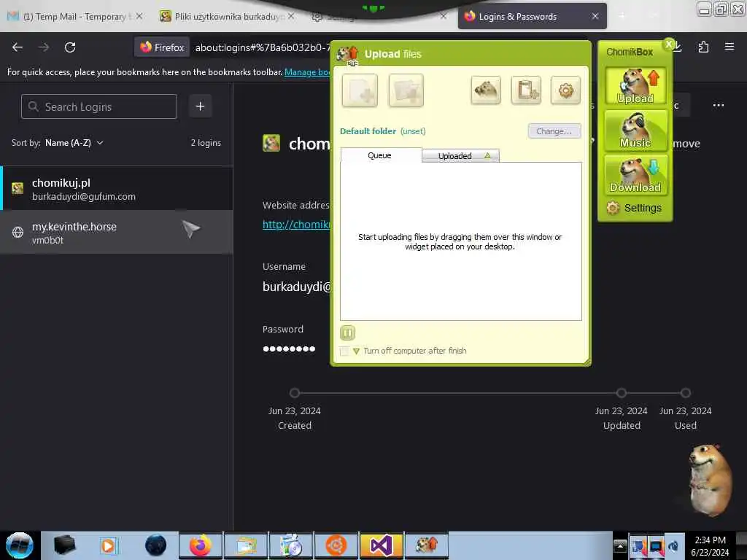Click the clipboard paste button in upload toolbar
This screenshot has width=747, height=560.
[526, 90]
